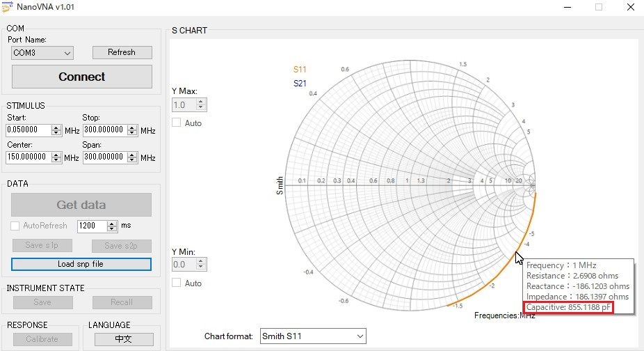This screenshot has width=644, height=351.
Task: Decrease Center frequency with down arrow
Action: 56,160
